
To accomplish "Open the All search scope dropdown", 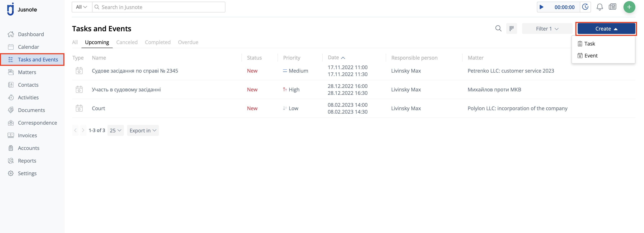I will pyautogui.click(x=82, y=7).
